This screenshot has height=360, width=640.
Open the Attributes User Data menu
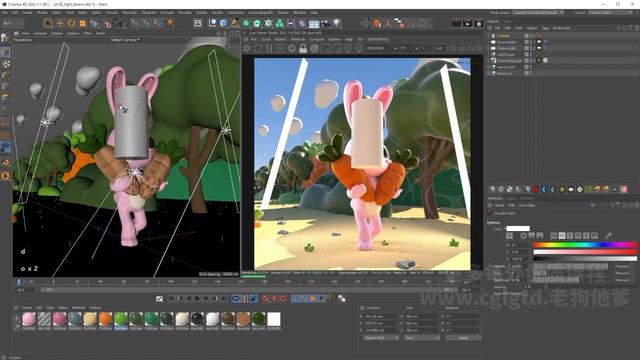(x=527, y=205)
